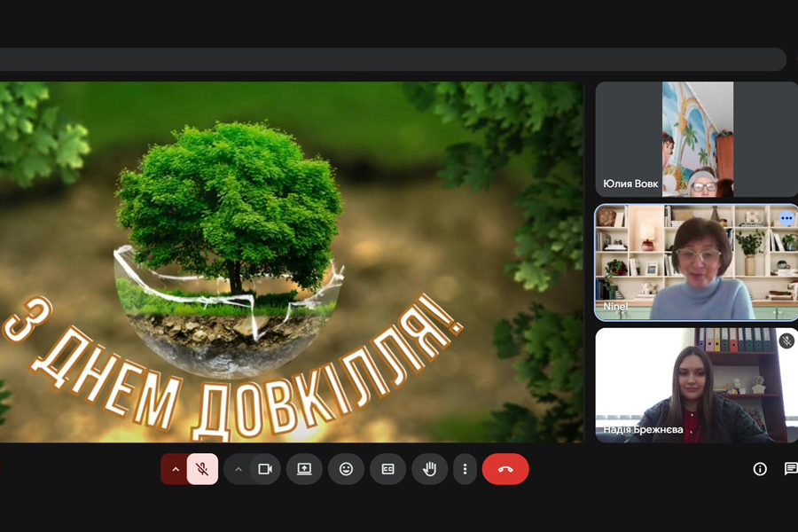Open video settings arrow beside camera
The height and width of the screenshot is (532, 798).
tap(238, 469)
